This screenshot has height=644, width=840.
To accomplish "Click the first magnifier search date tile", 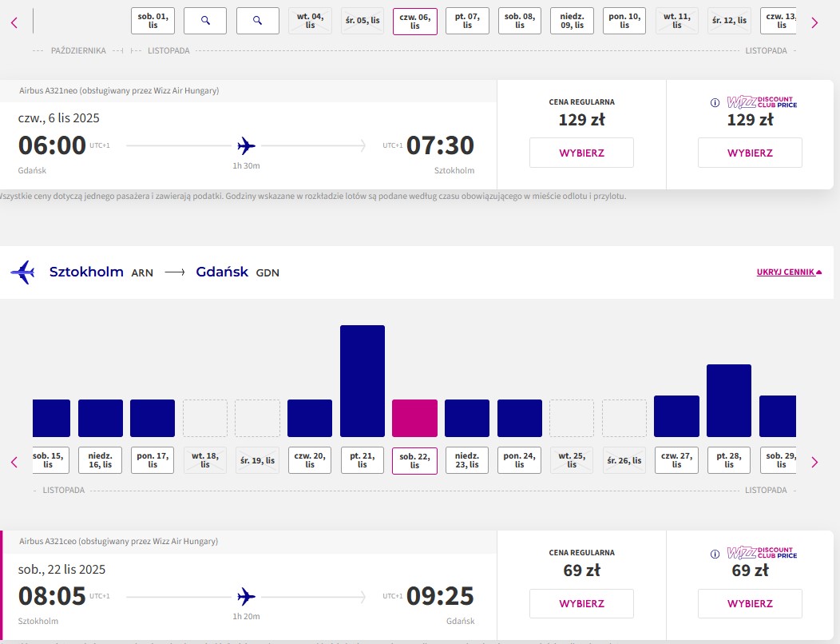I will (205, 21).
